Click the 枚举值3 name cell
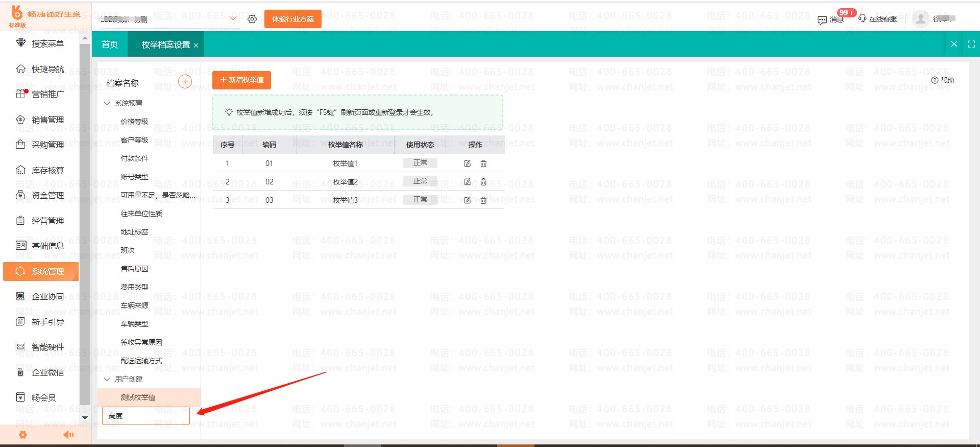The width and height of the screenshot is (980, 447). (346, 200)
